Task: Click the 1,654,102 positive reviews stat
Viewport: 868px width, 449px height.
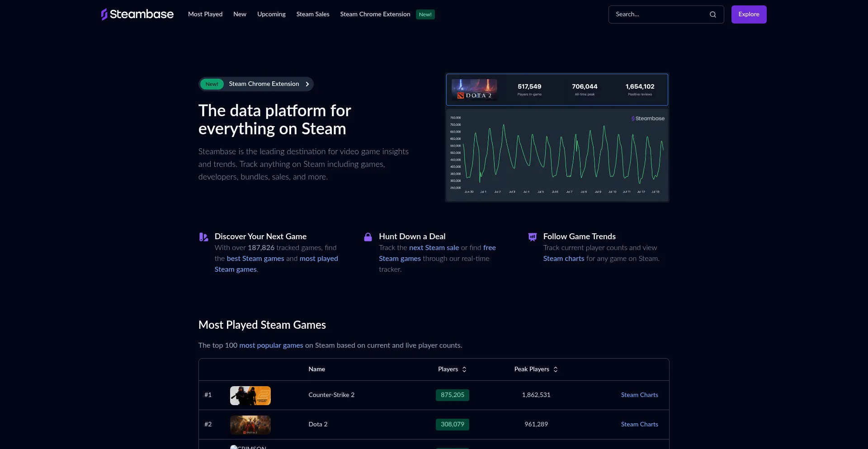Action: click(640, 90)
